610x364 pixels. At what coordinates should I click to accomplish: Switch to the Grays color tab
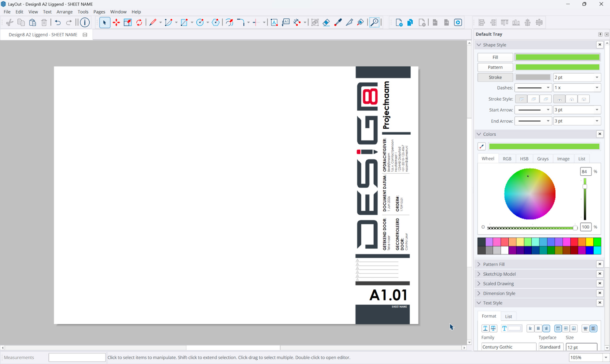(x=543, y=159)
